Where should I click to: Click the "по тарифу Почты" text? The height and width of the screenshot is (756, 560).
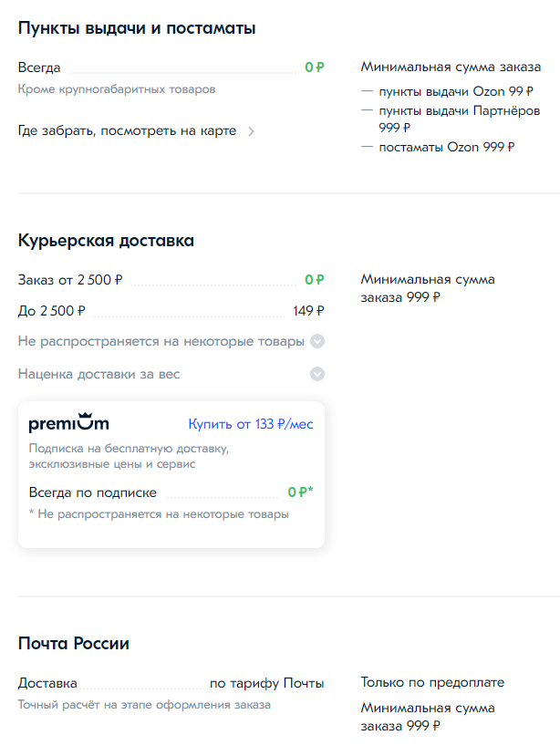point(267,683)
